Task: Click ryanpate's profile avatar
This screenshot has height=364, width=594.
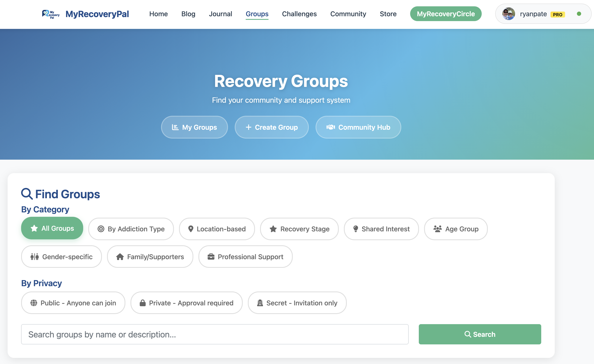Action: tap(509, 14)
